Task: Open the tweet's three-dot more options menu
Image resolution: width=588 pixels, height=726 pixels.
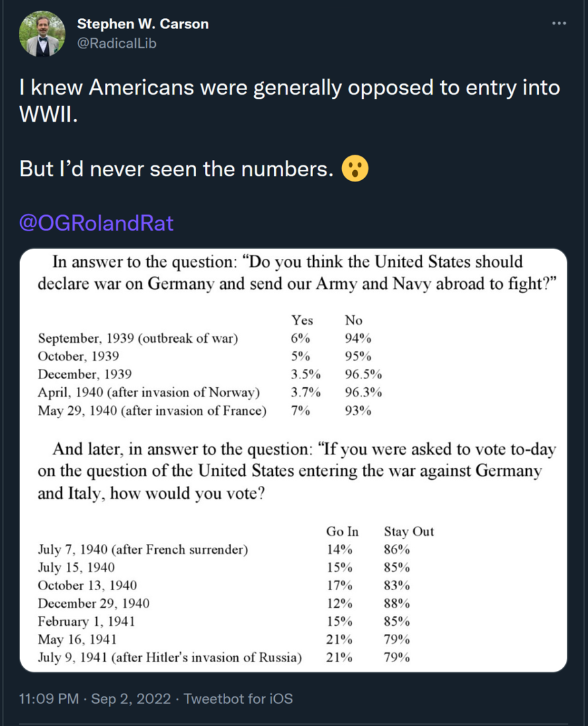Action: point(559,24)
